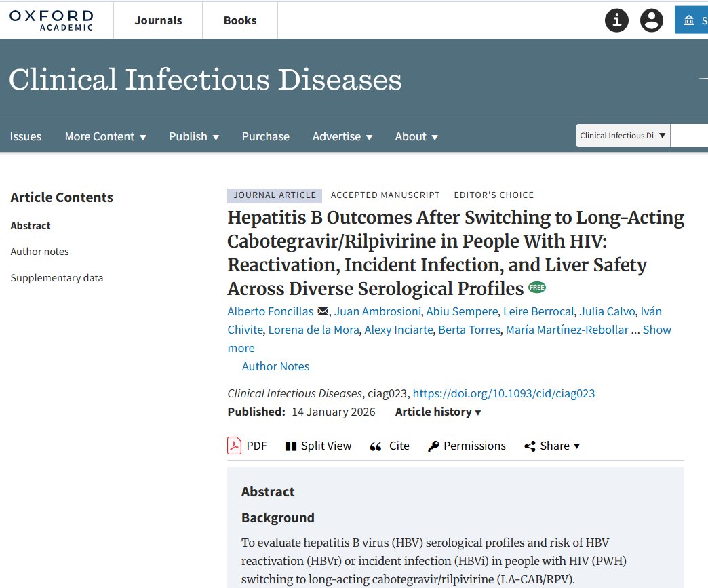Go to Issues in the navigation
Image resolution: width=708 pixels, height=588 pixels.
pos(25,136)
